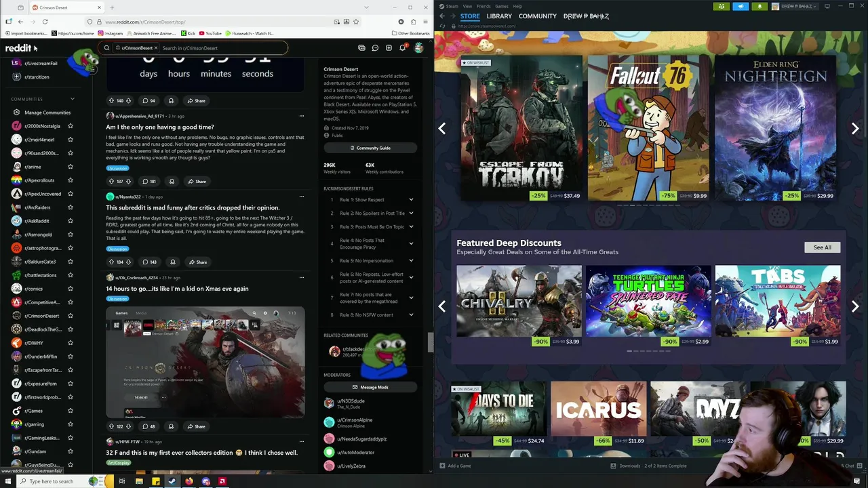Open options menu for '14 hours to go' post
Viewport: 868px width, 488px height.
[x=302, y=277]
